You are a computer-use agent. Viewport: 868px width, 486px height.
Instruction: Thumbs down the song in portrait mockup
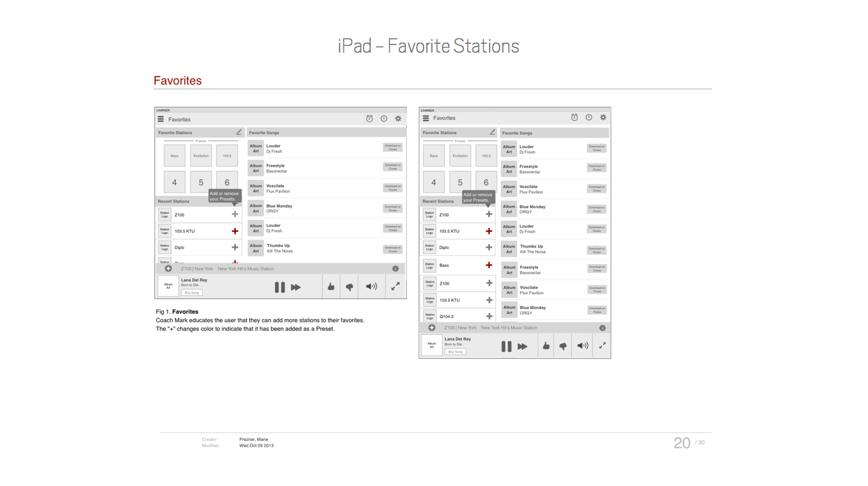pyautogui.click(x=563, y=346)
